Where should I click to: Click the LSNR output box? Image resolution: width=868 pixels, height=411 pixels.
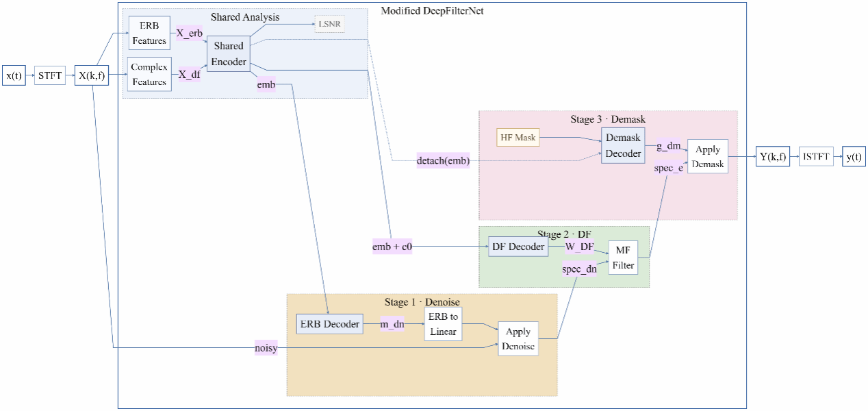329,24
